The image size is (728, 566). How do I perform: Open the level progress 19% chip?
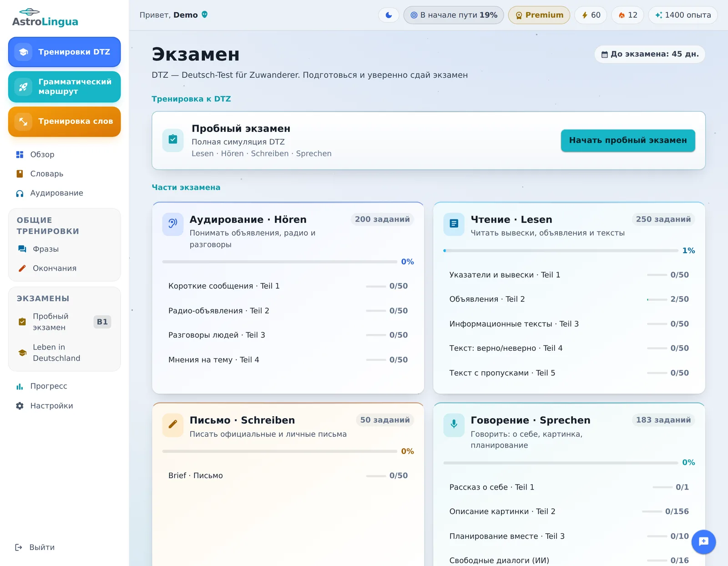[454, 15]
